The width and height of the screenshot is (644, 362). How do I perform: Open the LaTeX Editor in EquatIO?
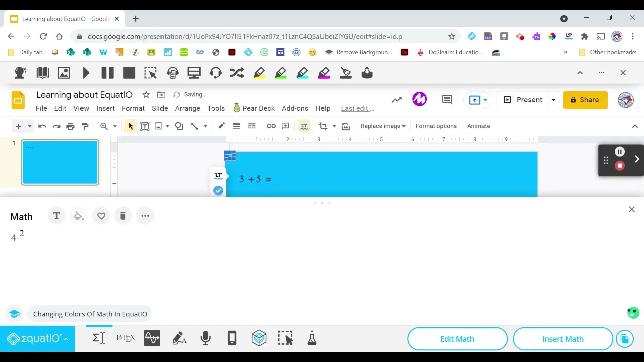pyautogui.click(x=126, y=338)
